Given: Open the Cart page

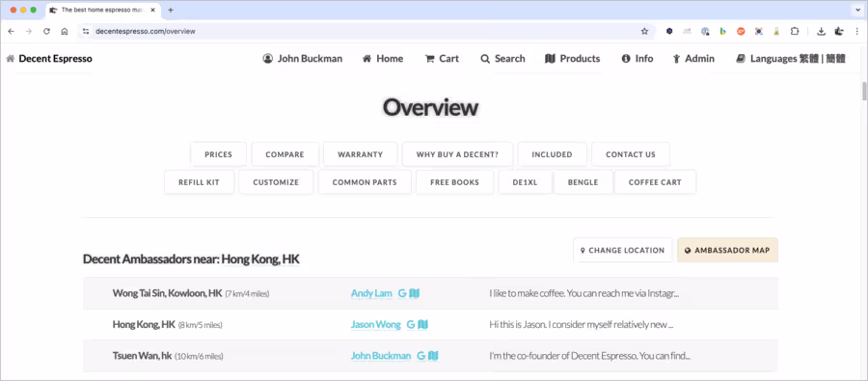Looking at the screenshot, I should (x=442, y=59).
